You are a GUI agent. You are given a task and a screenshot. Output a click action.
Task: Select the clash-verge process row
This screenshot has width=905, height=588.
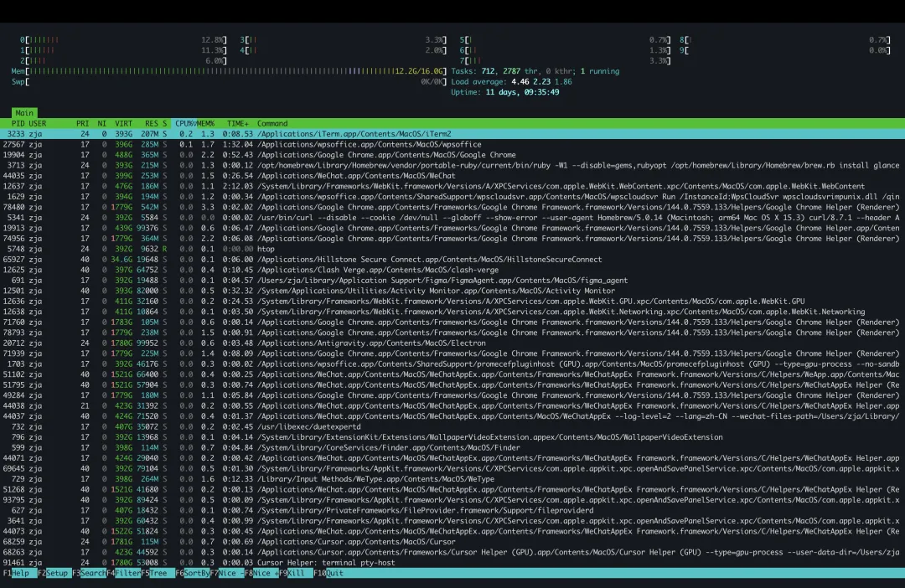(452, 270)
